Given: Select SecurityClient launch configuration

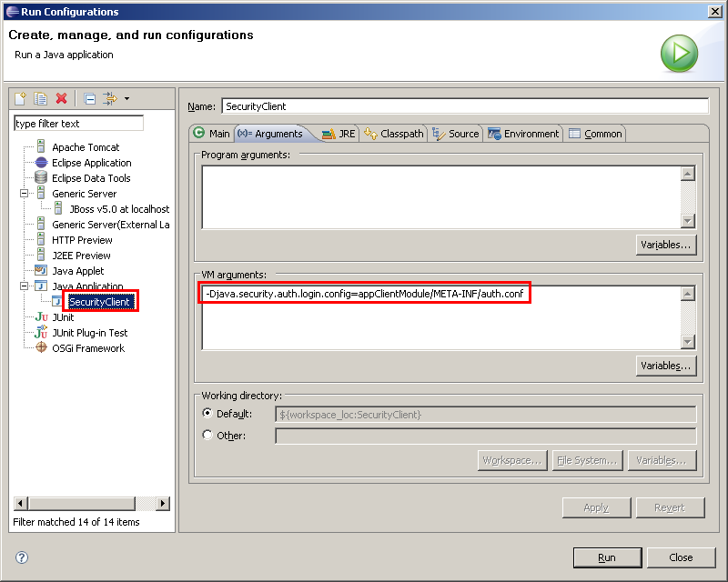Looking at the screenshot, I should click(99, 302).
